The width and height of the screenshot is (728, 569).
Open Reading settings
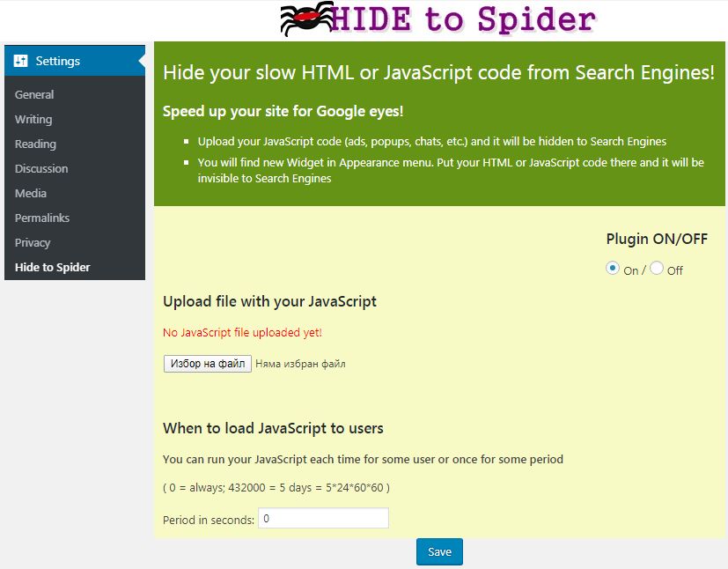point(35,144)
